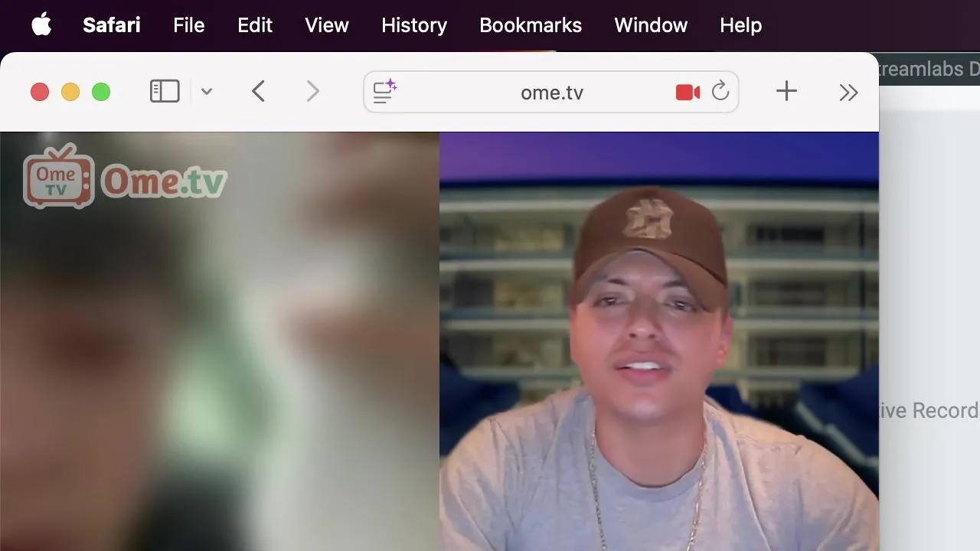Open the Apple menu
Viewport: 980px width, 551px height.
[41, 25]
